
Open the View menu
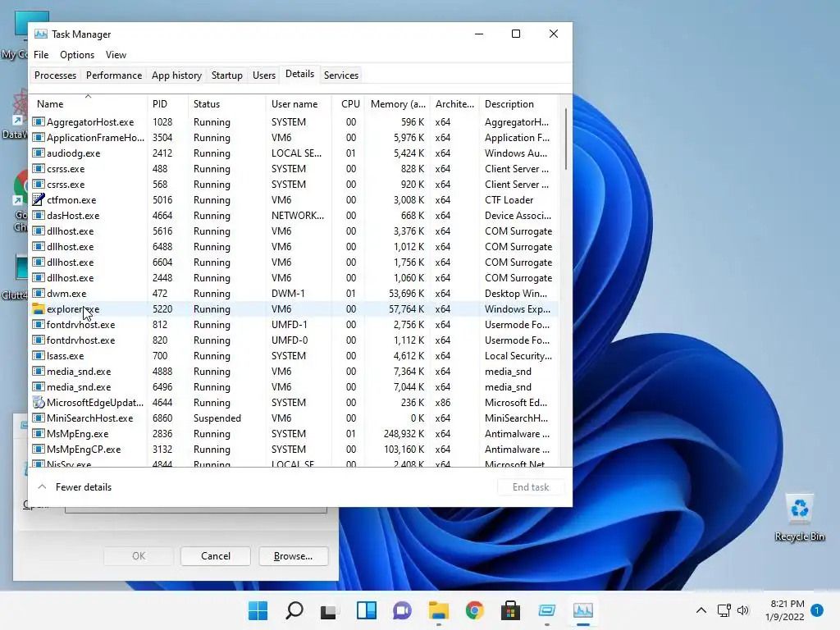(116, 55)
